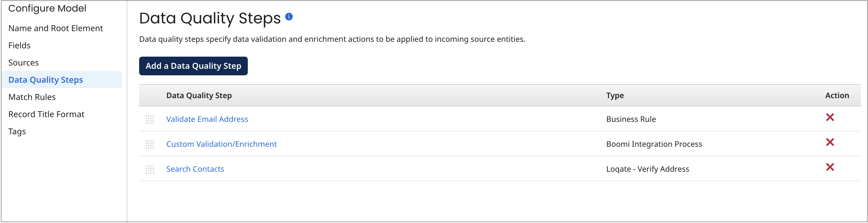This screenshot has width=868, height=223.
Task: Switch to the Sources section
Action: point(24,62)
